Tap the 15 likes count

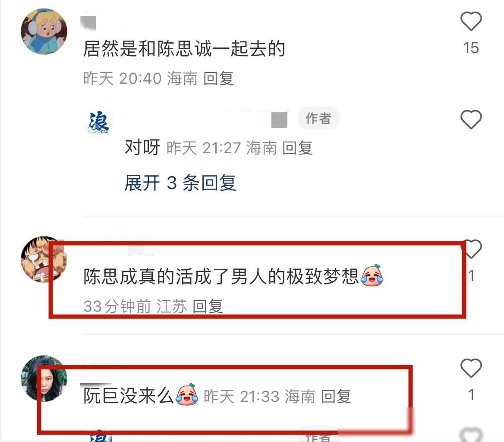471,48
